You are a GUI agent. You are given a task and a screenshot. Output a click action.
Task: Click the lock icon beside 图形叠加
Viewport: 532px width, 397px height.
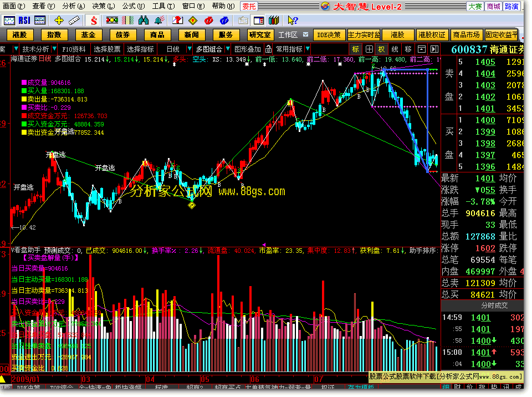[268, 49]
